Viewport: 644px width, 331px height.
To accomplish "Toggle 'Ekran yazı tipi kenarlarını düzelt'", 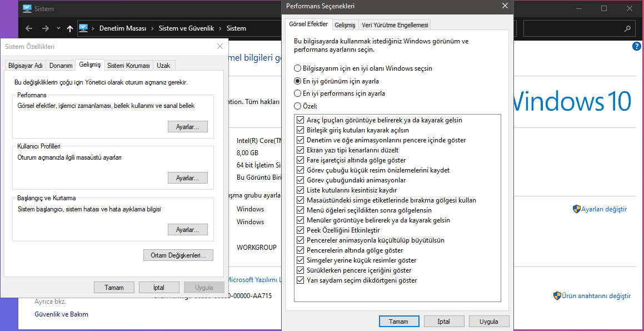I will tap(299, 151).
